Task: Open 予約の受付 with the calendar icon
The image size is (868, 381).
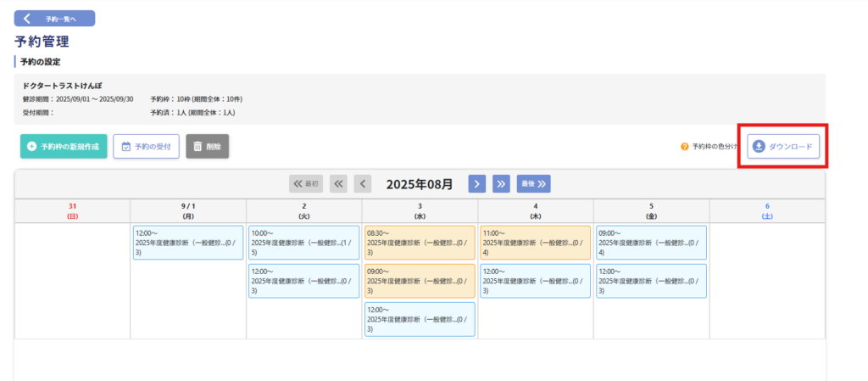Action: [146, 146]
